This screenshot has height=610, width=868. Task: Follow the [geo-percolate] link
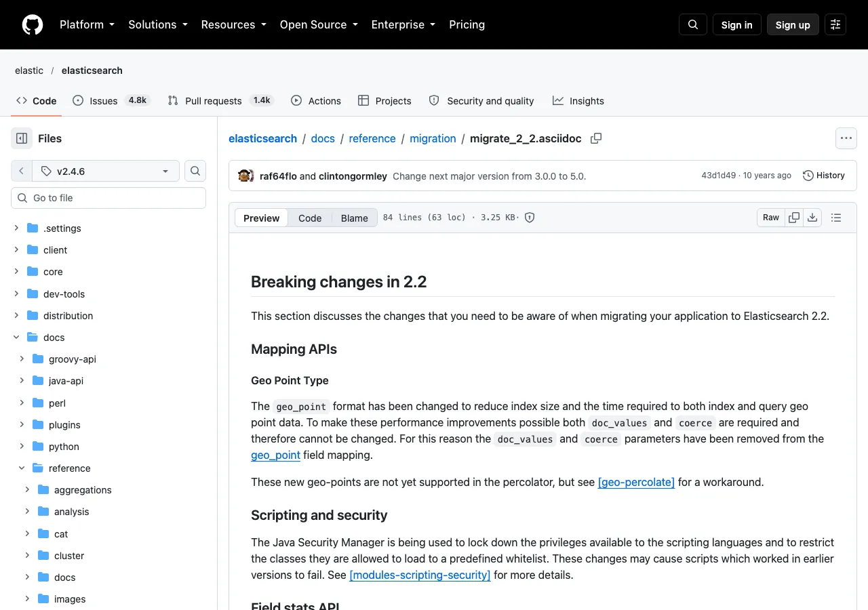coord(636,482)
